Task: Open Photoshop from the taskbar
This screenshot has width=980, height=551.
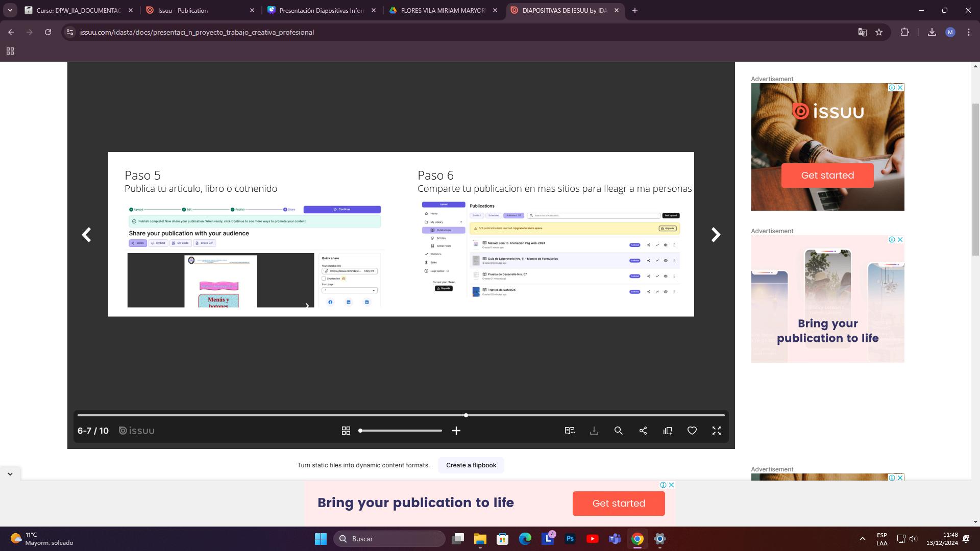Action: coord(570,539)
